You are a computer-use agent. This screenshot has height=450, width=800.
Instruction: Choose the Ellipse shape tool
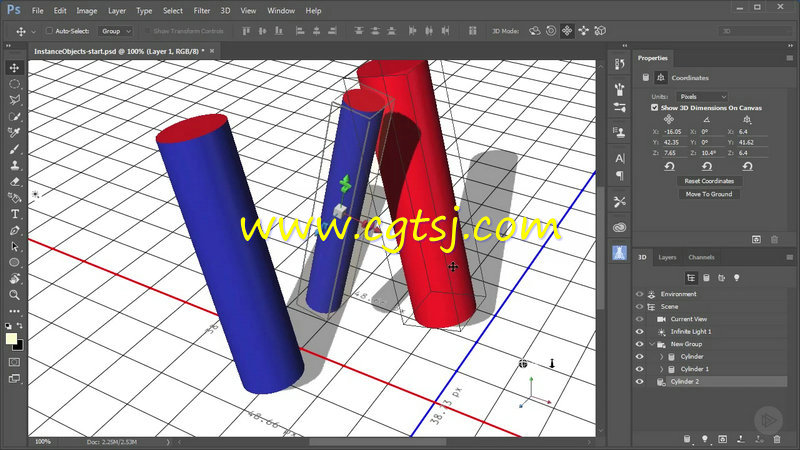[14, 263]
